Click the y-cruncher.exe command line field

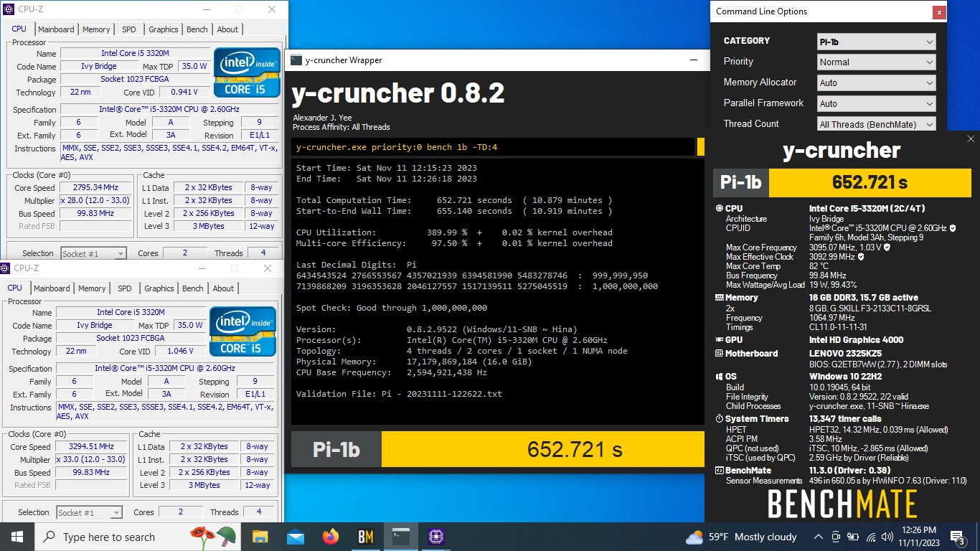(x=494, y=147)
